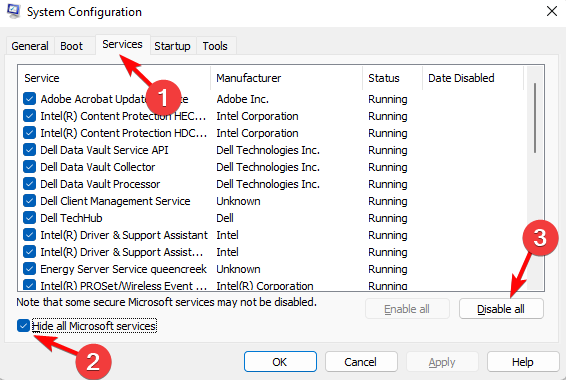
Task: Click Unknown manufacturer of Dell Client Management Service
Action: click(x=238, y=201)
